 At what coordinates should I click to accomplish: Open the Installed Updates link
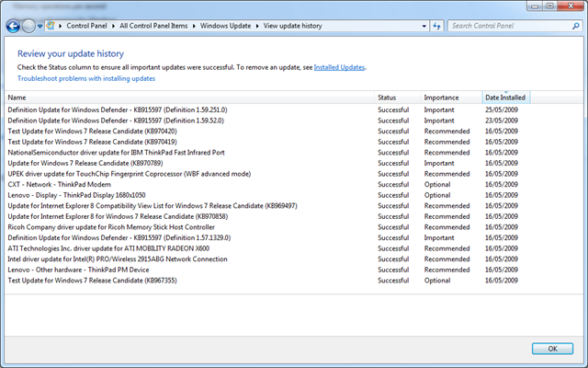coord(339,67)
